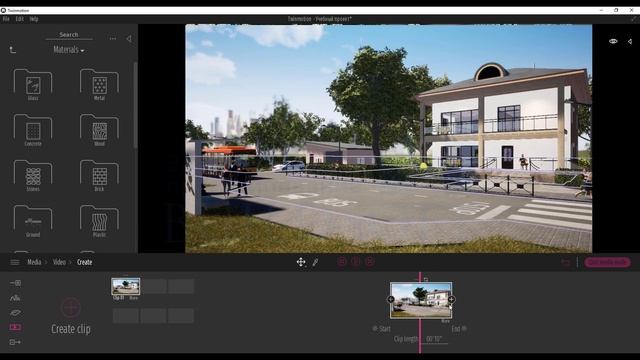The height and width of the screenshot is (360, 640).
Task: Click the Clip length time field
Action: point(434,339)
